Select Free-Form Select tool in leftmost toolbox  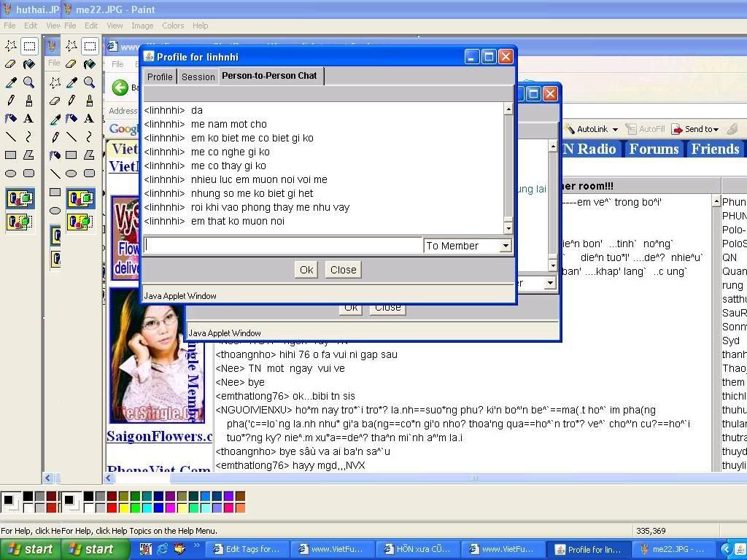pos(10,46)
